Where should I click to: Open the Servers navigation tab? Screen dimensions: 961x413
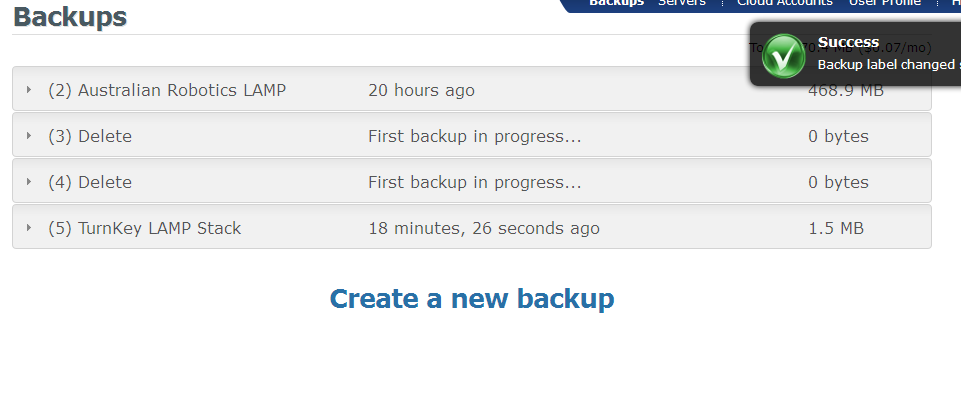coord(682,3)
